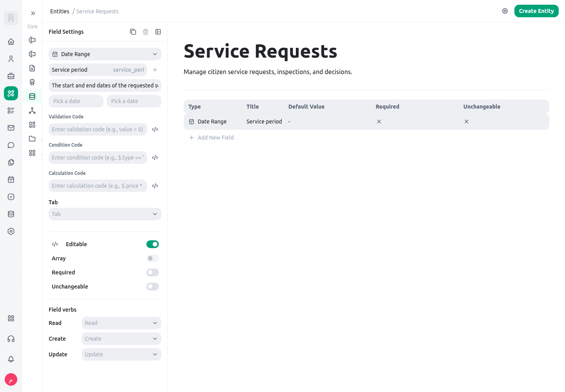Open the Date Range field type dropdown
The height and width of the screenshot is (392, 565).
[105, 54]
